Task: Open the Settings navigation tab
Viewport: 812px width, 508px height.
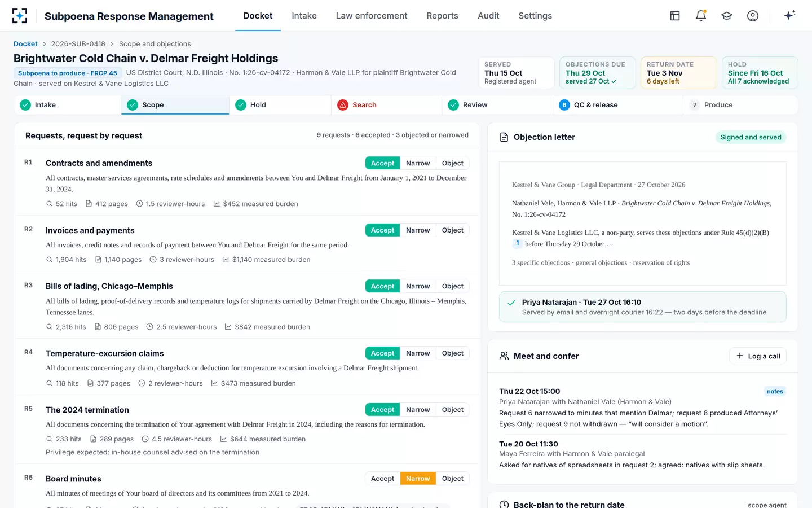Action: 535,16
